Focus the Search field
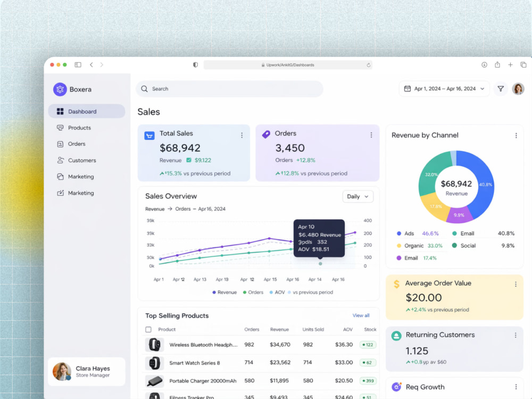The image size is (532, 399). click(230, 89)
